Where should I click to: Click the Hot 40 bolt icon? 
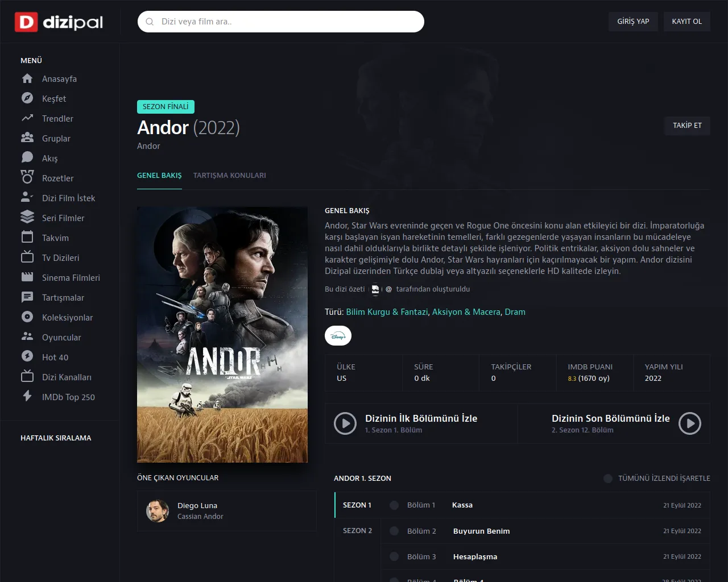click(x=27, y=356)
